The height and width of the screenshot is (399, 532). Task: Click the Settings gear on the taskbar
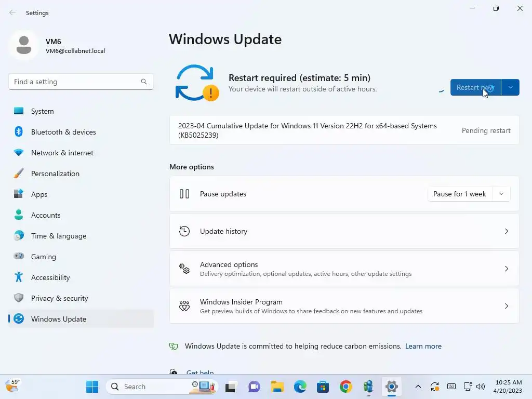[392, 387]
